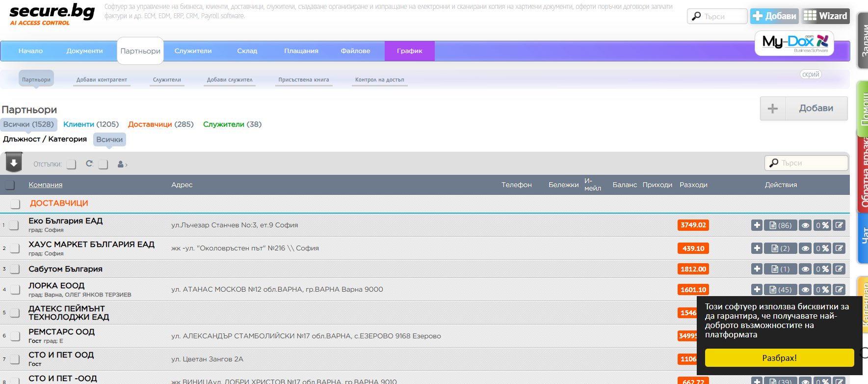Edit ЛОРКА ЕООД with the pencil icon

tap(840, 290)
